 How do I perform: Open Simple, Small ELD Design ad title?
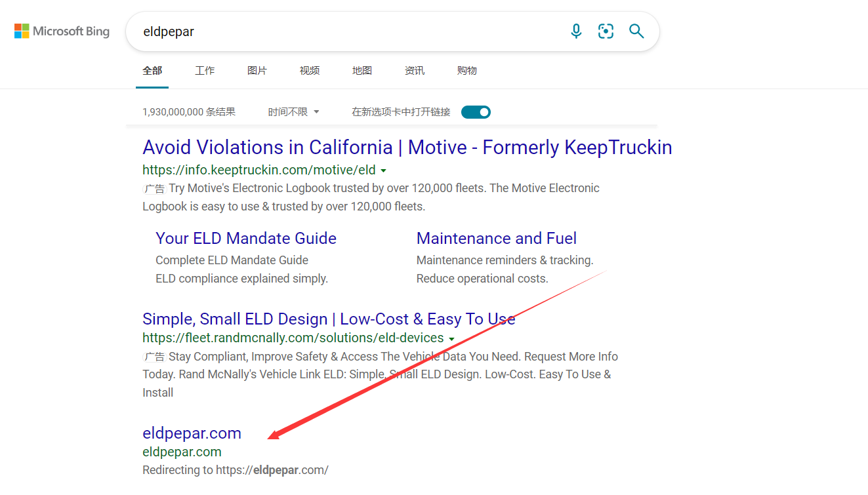[329, 319]
